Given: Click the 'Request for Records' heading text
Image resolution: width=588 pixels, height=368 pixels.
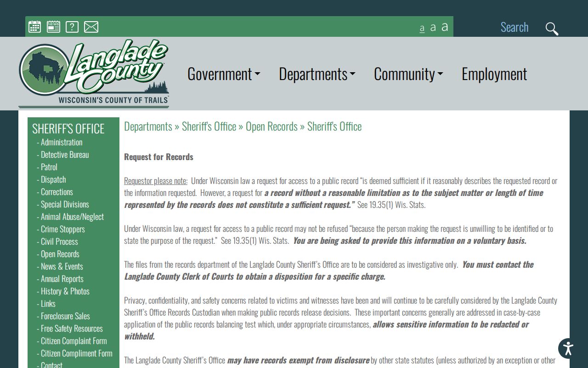Looking at the screenshot, I should coord(158,157).
